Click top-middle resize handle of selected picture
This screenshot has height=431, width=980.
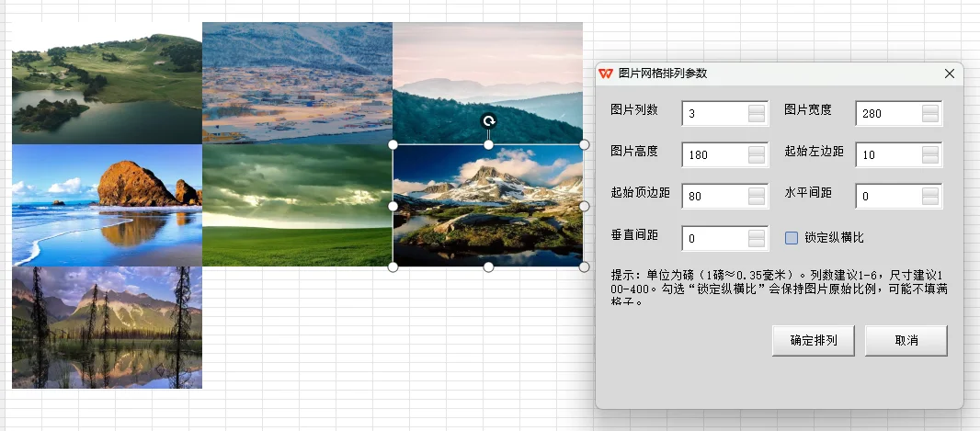[x=489, y=144]
